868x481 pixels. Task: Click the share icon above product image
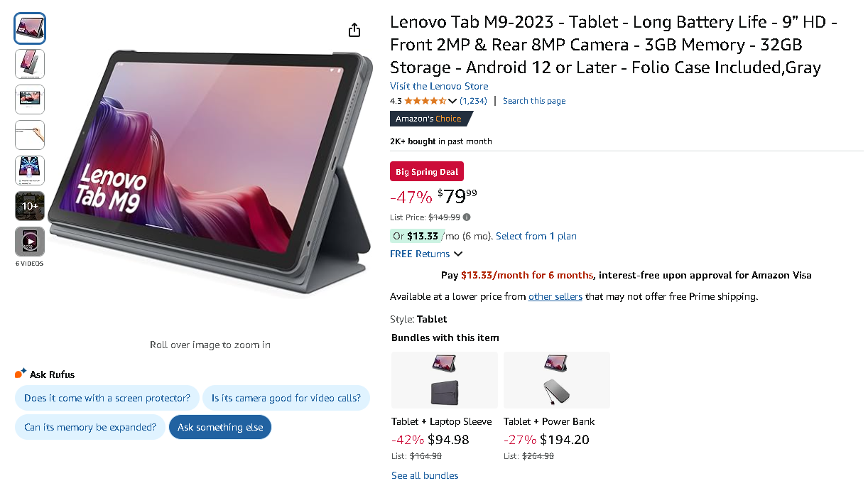point(354,30)
